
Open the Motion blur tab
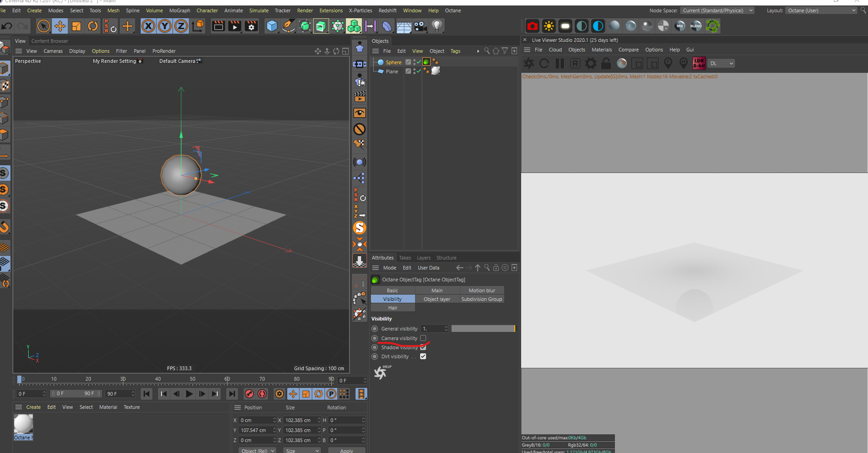pyautogui.click(x=482, y=290)
